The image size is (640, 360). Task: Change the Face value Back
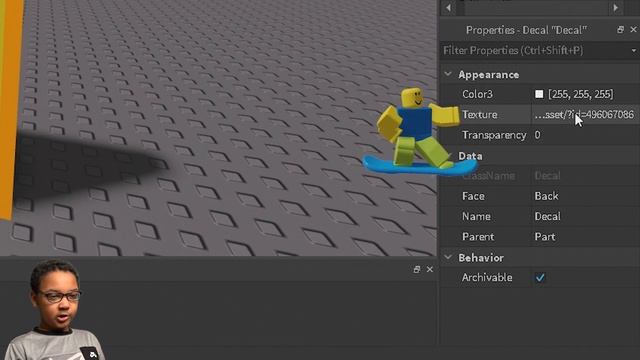(x=546, y=196)
